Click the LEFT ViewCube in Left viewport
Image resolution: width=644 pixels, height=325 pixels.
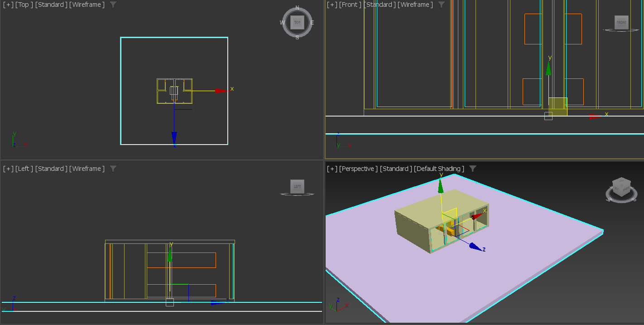[x=297, y=186]
